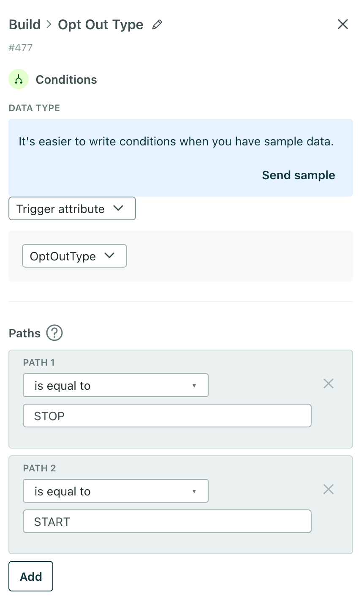Image resolution: width=364 pixels, height=602 pixels.
Task: Click the OptOutType chevron arrow
Action: [x=110, y=255]
